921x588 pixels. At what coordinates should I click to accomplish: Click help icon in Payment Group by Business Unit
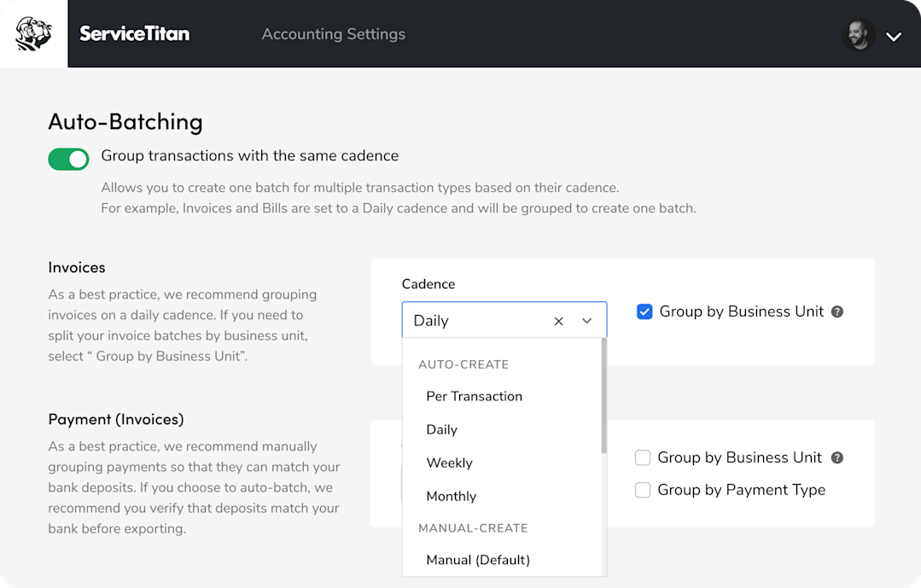837,457
